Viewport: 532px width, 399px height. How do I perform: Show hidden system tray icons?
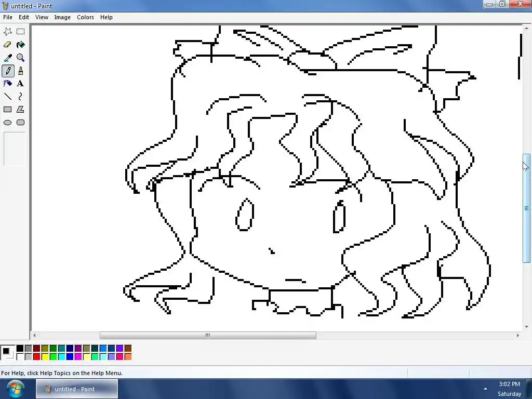pyautogui.click(x=486, y=389)
